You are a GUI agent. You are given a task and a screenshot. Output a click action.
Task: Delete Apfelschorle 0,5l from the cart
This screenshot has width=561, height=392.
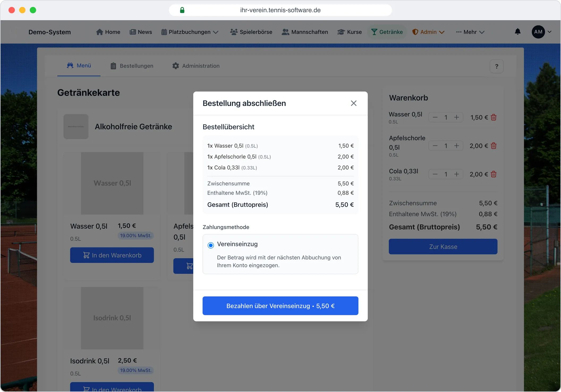pyautogui.click(x=494, y=146)
